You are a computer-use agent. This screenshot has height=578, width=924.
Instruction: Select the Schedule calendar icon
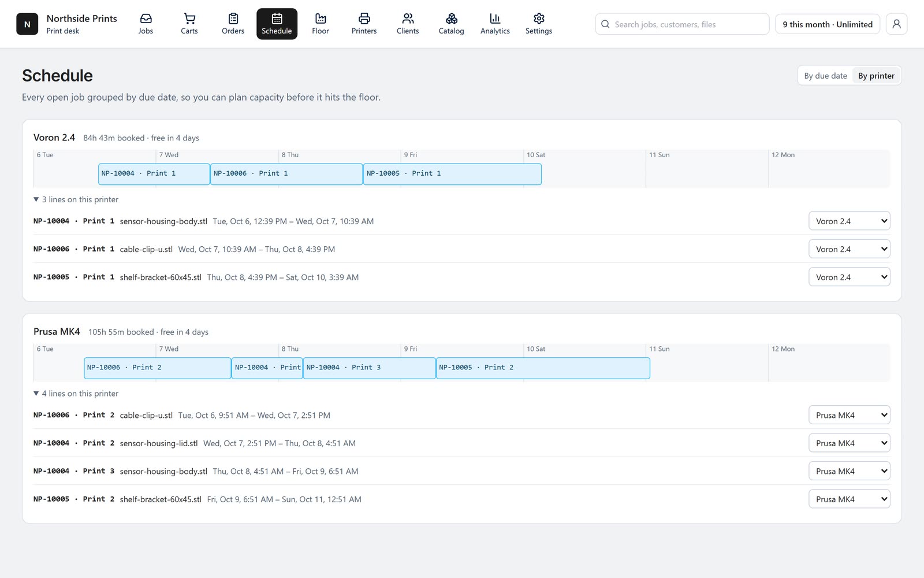pos(277,18)
